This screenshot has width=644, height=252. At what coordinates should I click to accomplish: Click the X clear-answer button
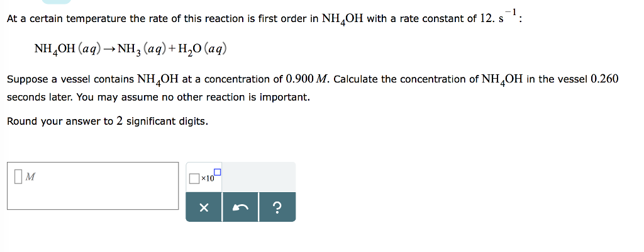(203, 208)
